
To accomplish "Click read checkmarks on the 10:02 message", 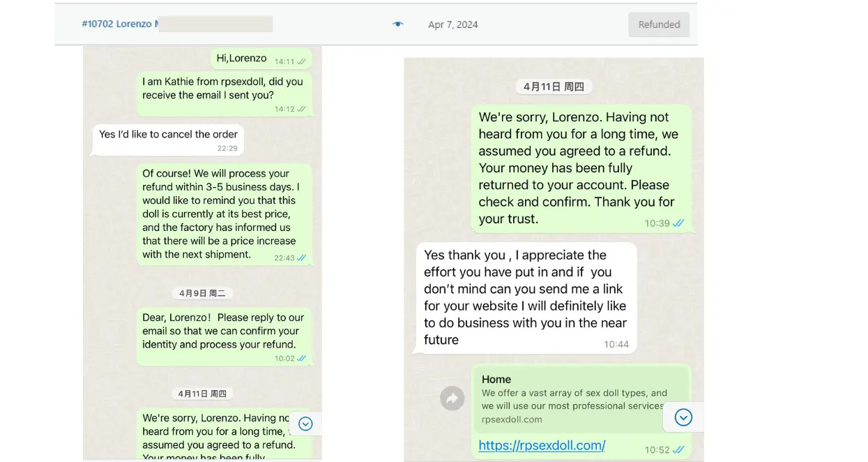I will click(301, 358).
